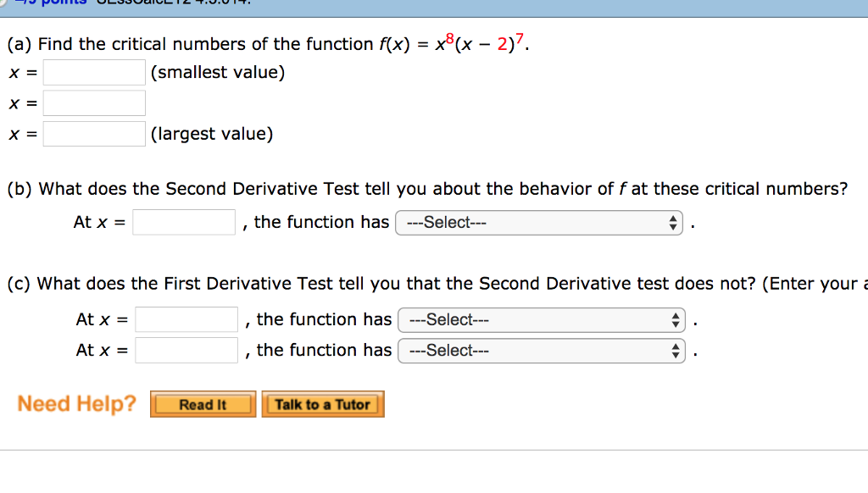Click the Need Help? label
Image resolution: width=868 pixels, height=493 pixels.
[75, 404]
